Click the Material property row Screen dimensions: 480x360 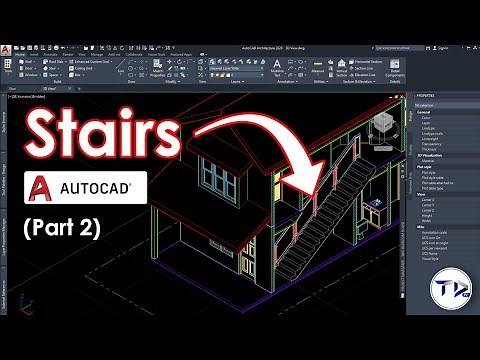447,161
